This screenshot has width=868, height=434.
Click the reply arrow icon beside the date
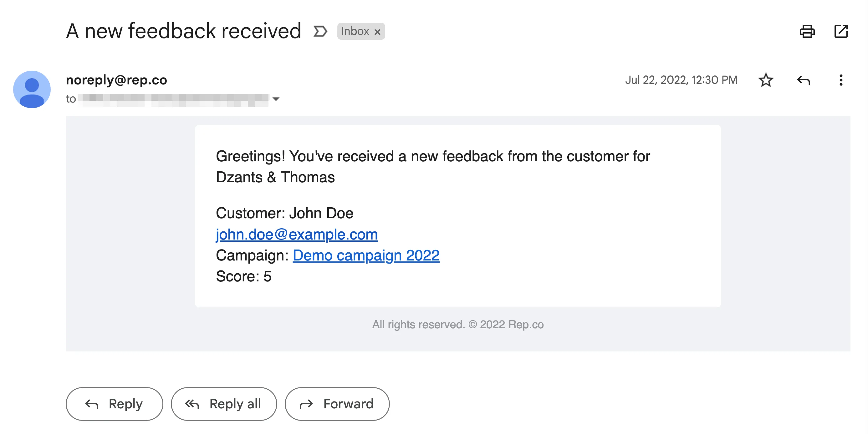803,80
